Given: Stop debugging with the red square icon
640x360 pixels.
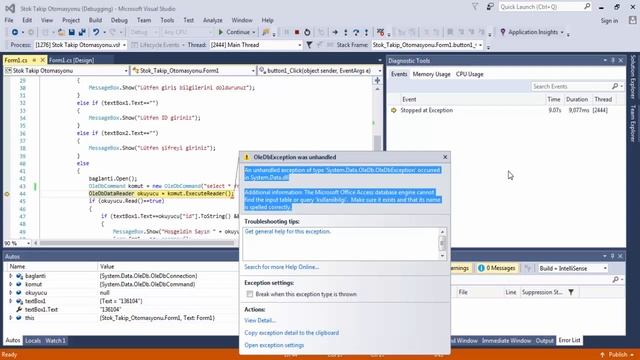Looking at the screenshot, I should 297,32.
